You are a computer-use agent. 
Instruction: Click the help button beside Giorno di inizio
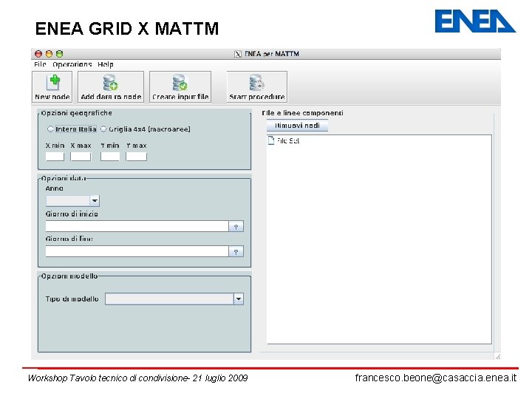236,226
